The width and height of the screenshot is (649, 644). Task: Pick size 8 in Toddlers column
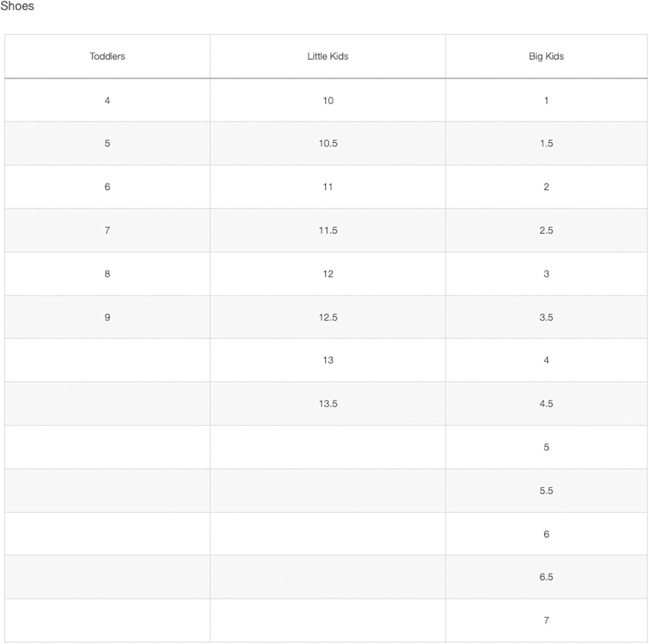tap(107, 274)
